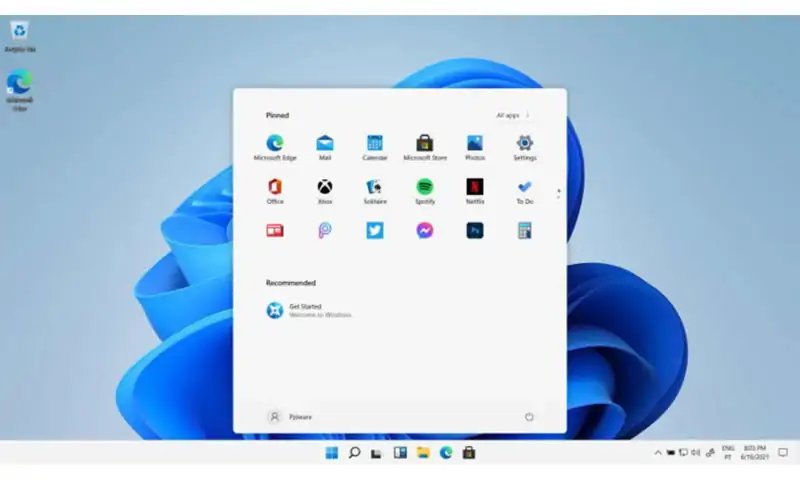Open Microsoft Store from the Start menu
The height and width of the screenshot is (480, 800).
click(424, 147)
